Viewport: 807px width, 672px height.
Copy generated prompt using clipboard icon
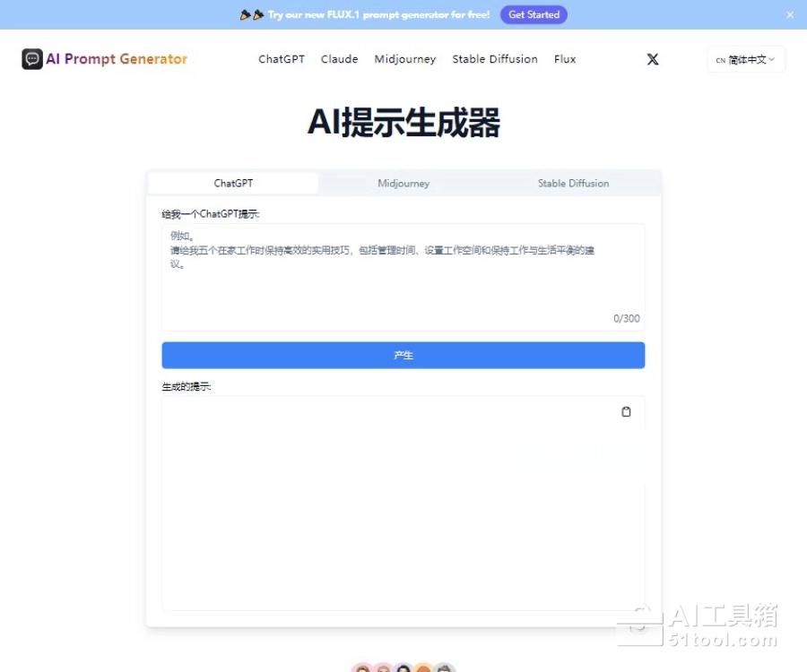tap(626, 411)
